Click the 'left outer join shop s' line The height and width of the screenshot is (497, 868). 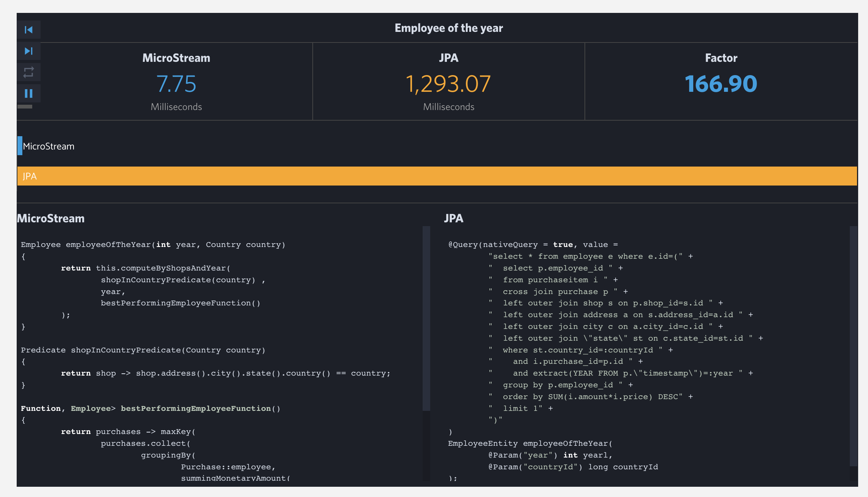(606, 303)
